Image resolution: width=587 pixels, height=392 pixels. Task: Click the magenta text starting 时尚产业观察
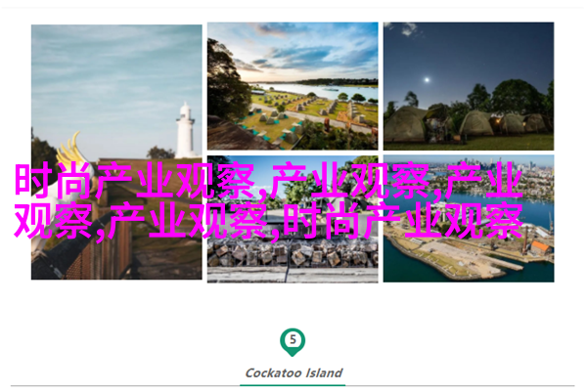coord(268,180)
